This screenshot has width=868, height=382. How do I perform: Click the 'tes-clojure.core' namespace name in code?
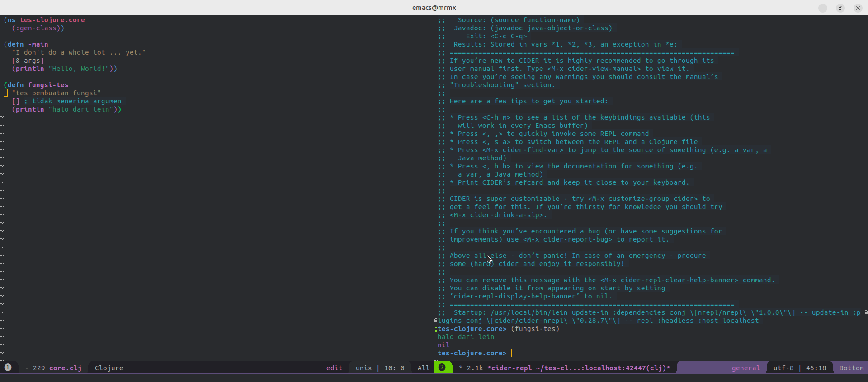tap(52, 20)
